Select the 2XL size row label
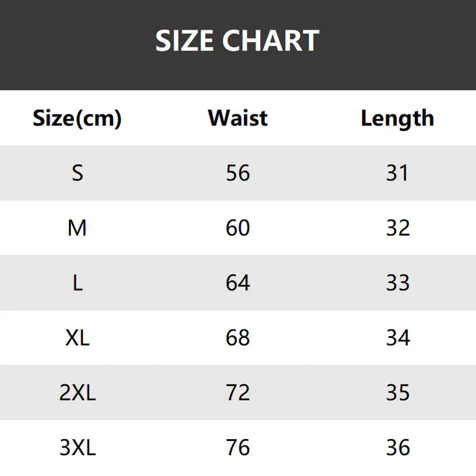Image resolution: width=476 pixels, height=476 pixels. click(x=77, y=393)
